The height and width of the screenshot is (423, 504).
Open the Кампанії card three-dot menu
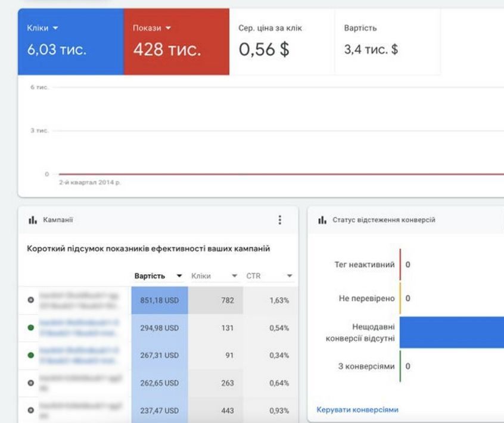tap(280, 220)
